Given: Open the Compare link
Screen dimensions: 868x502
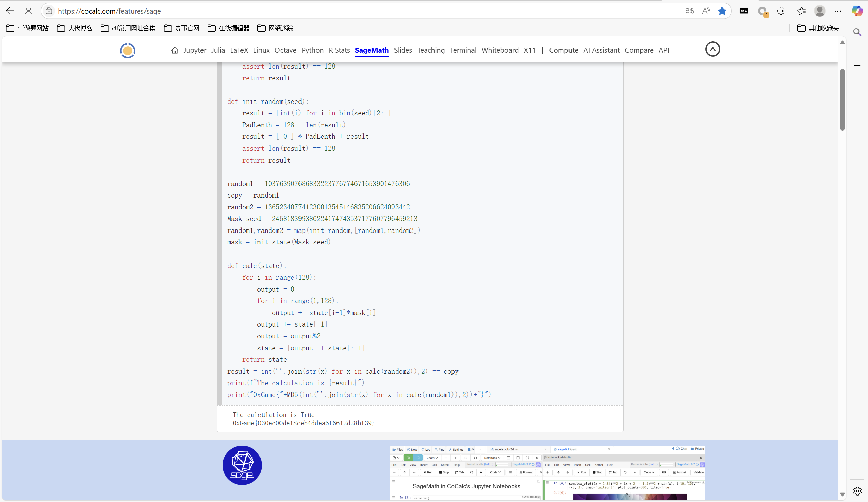Looking at the screenshot, I should click(639, 50).
